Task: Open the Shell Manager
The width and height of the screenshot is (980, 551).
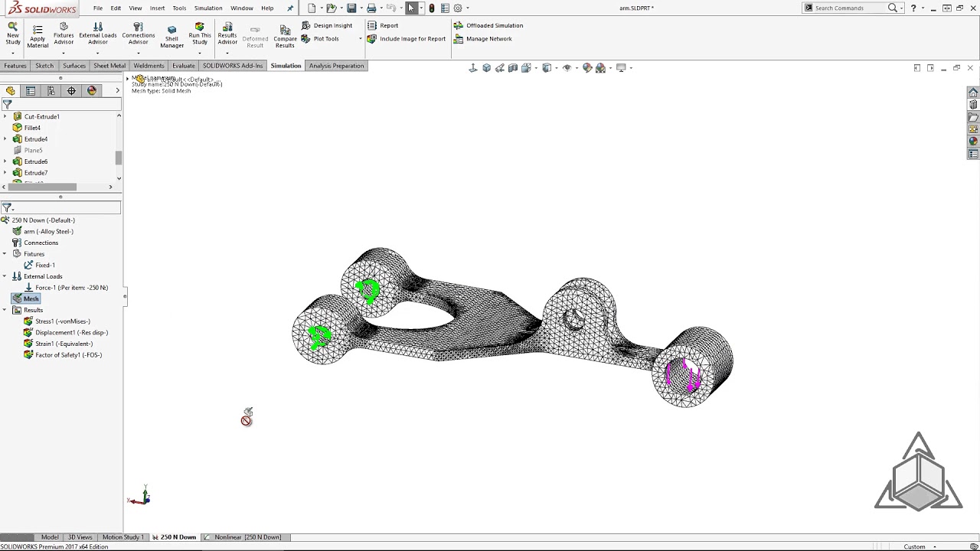Action: (171, 36)
